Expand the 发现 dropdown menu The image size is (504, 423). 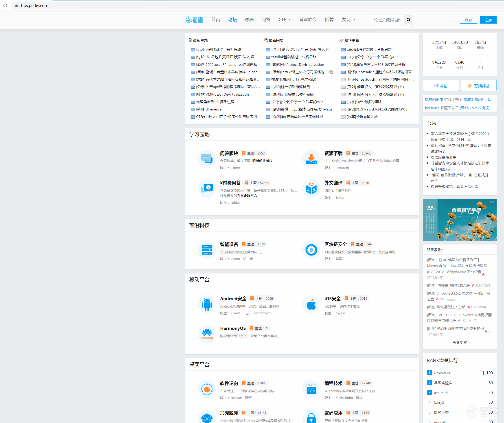[x=348, y=20]
